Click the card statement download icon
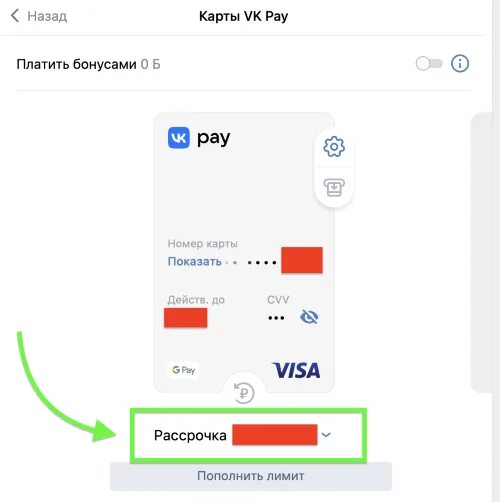Viewport: 500px width, 502px height. point(334,187)
